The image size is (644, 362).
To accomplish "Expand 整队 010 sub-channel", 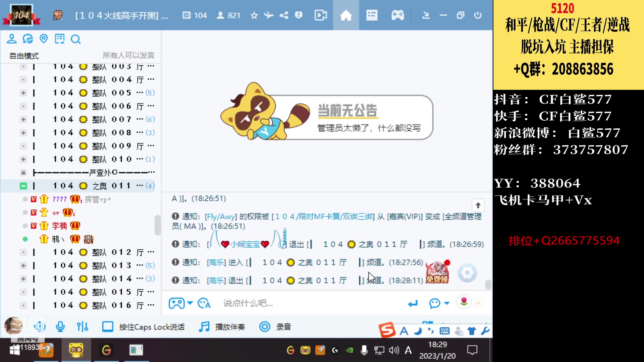I will point(23,159).
